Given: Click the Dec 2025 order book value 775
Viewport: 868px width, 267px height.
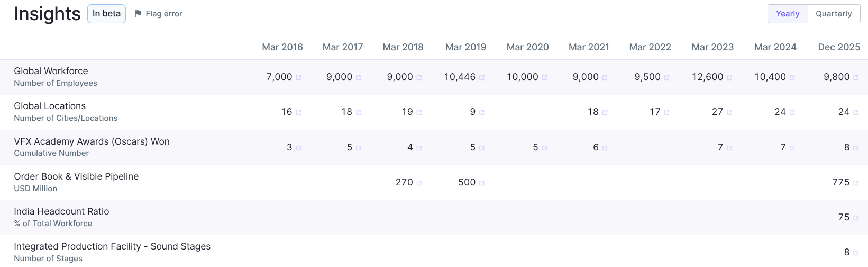Looking at the screenshot, I should click(x=840, y=182).
